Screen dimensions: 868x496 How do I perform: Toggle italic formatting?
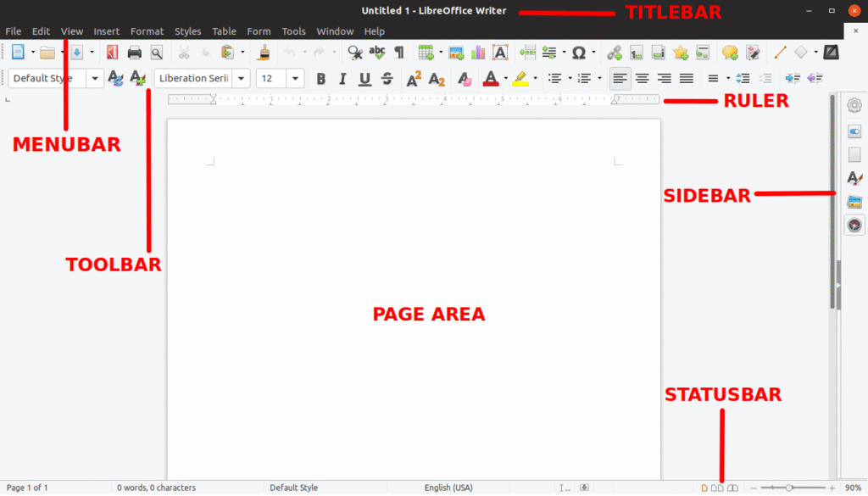click(x=342, y=79)
